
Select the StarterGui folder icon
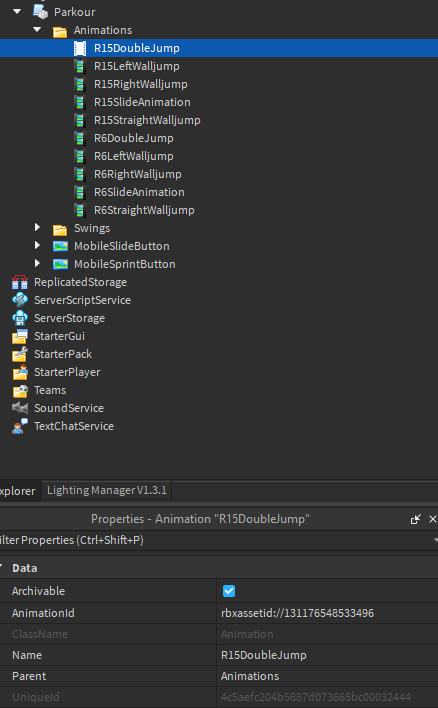tap(20, 336)
